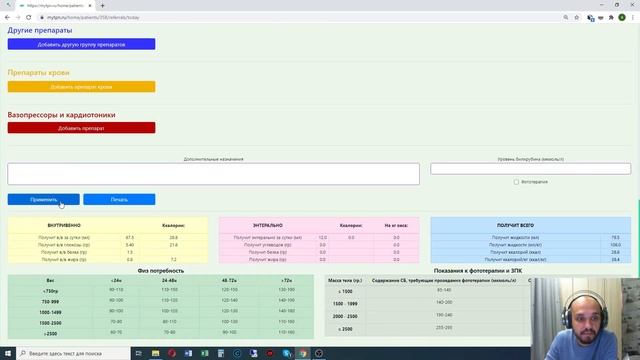Screen dimensions: 640x360
Task: Reload the page with the refresh icon
Action: coord(29,18)
